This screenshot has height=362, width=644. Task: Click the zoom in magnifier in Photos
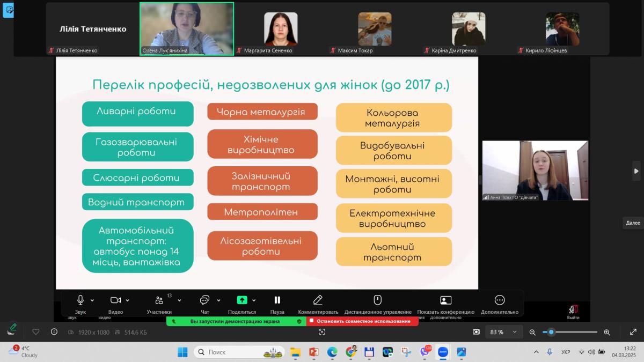point(607,332)
